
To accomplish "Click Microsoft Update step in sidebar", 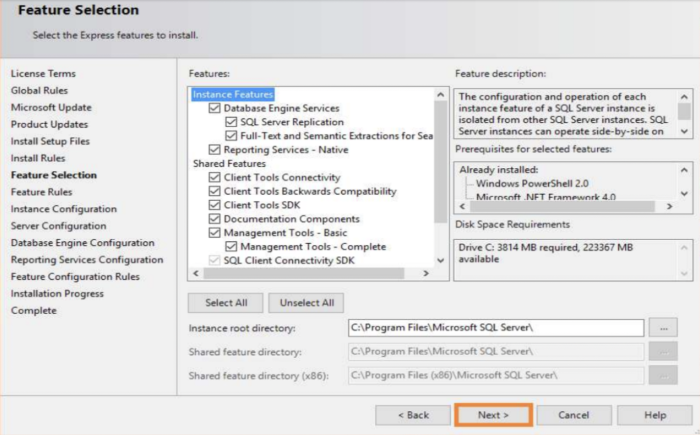I will 51,107.
